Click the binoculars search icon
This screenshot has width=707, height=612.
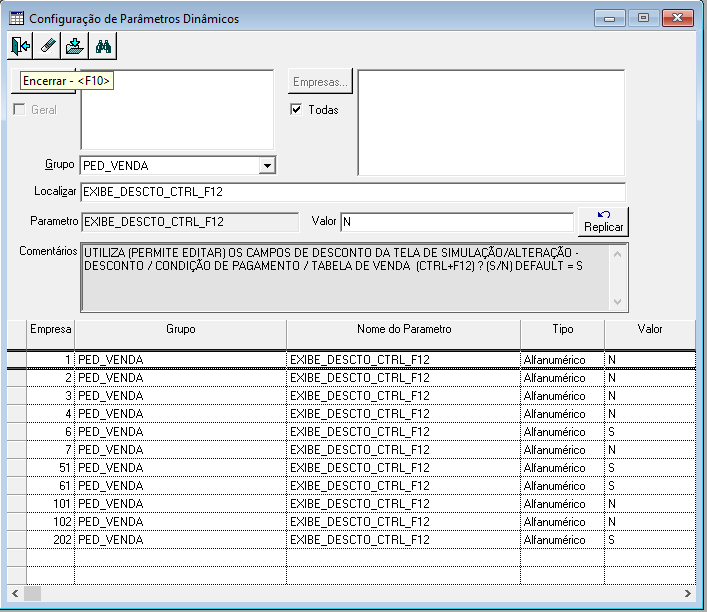[103, 46]
